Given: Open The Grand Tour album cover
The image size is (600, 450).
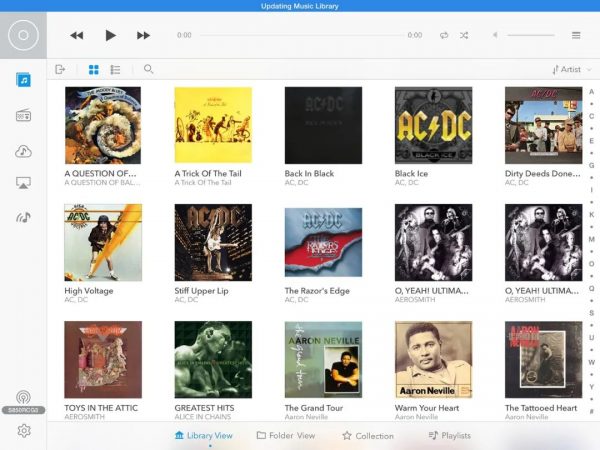Looking at the screenshot, I should [x=323, y=360].
